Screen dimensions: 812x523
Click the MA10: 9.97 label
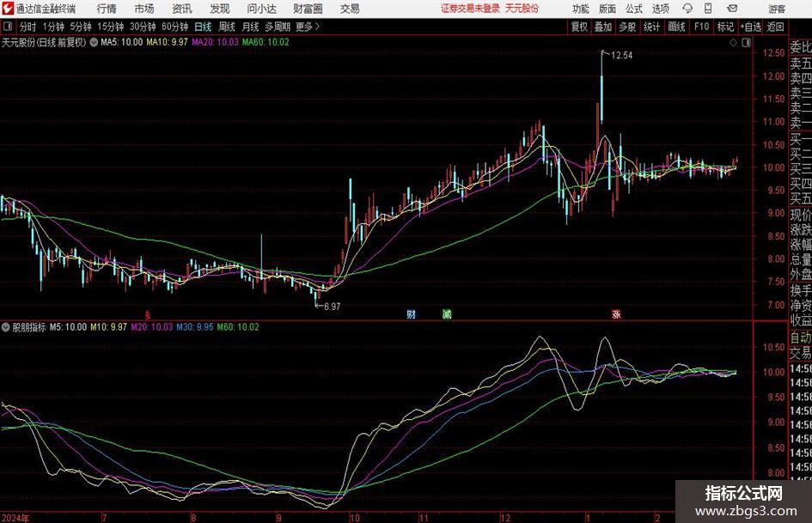167,42
